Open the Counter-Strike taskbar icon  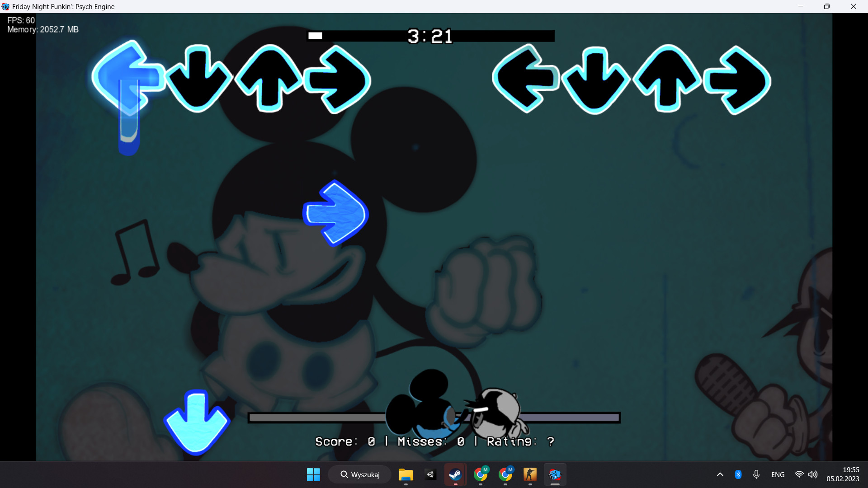[x=530, y=474]
